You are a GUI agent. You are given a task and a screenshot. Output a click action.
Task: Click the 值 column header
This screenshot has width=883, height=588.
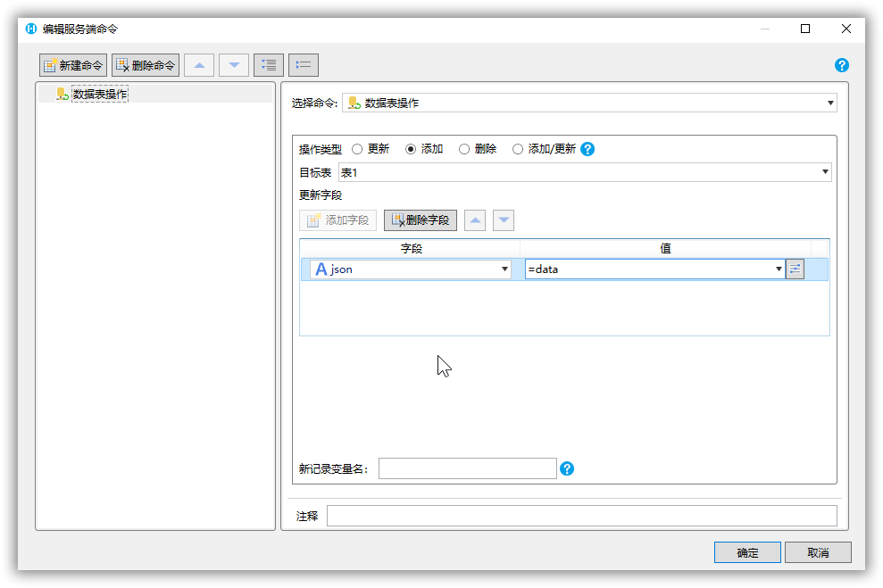[665, 248]
